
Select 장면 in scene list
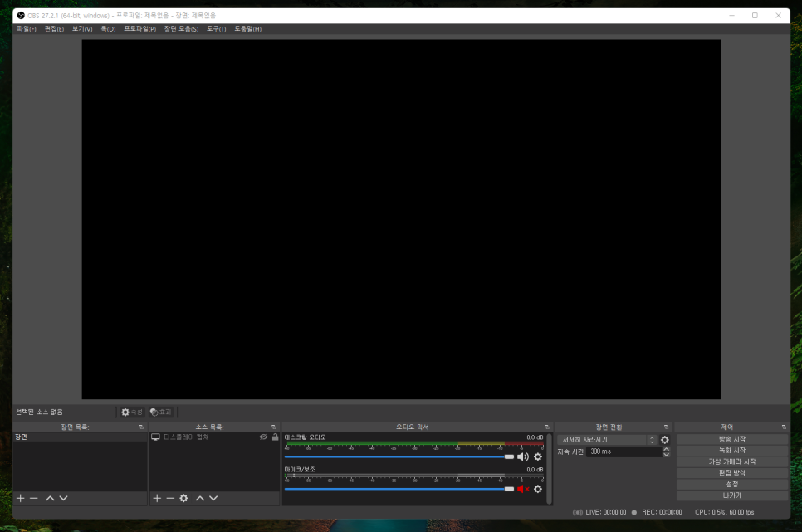(x=81, y=437)
